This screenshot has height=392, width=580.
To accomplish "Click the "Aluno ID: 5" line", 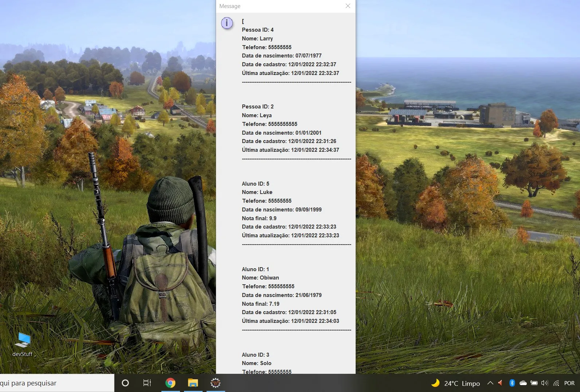I will 256,184.
